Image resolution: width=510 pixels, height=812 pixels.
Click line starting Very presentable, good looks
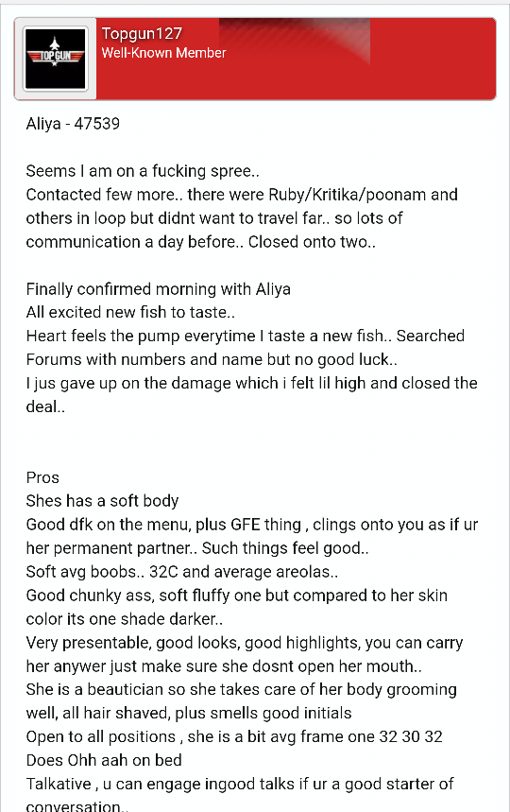pyautogui.click(x=244, y=643)
